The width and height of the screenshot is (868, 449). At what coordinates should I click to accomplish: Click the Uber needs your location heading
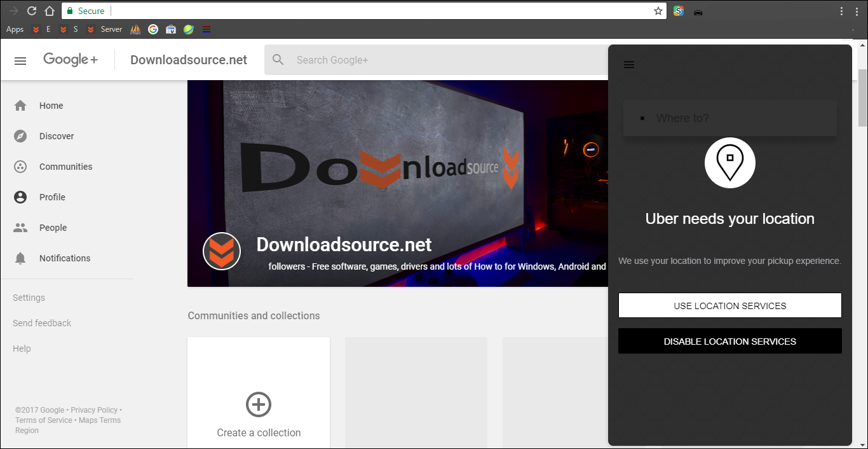pyautogui.click(x=730, y=219)
